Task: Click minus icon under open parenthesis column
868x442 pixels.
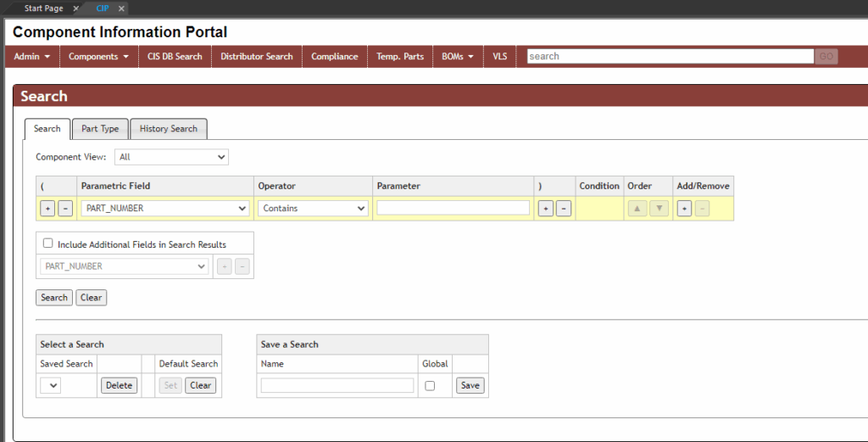Action: pyautogui.click(x=65, y=208)
